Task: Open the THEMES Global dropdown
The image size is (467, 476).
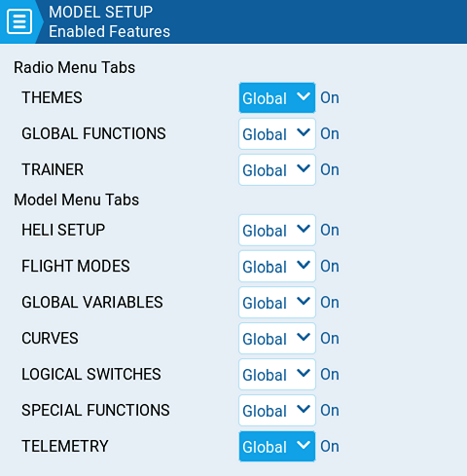Action: 277,97
